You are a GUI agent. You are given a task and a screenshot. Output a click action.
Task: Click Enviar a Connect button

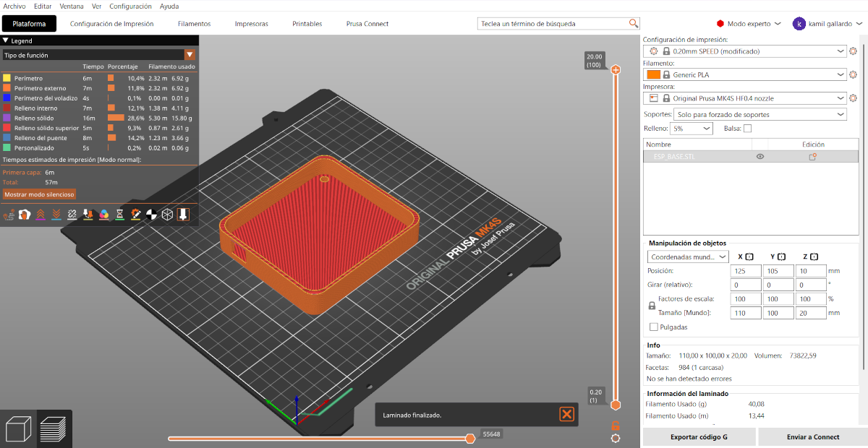813,436
